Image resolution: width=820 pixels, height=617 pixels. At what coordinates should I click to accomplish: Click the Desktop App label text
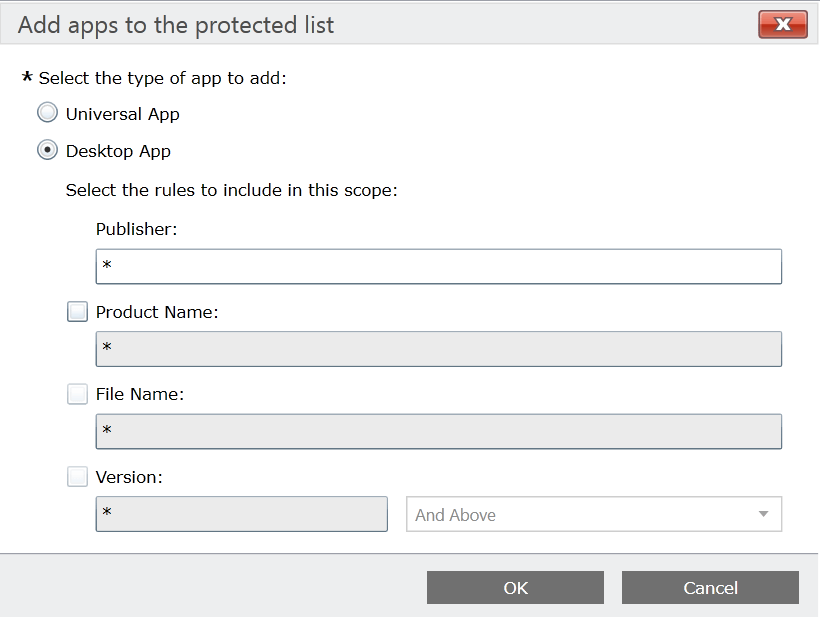[118, 151]
